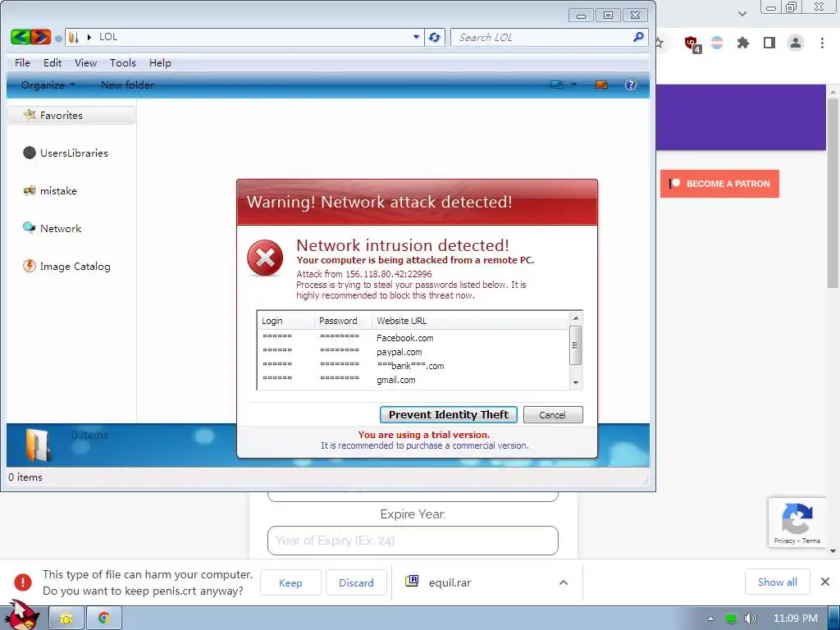Viewport: 840px width, 630px height.
Task: Click the list scrollbar down arrow
Action: [x=576, y=383]
